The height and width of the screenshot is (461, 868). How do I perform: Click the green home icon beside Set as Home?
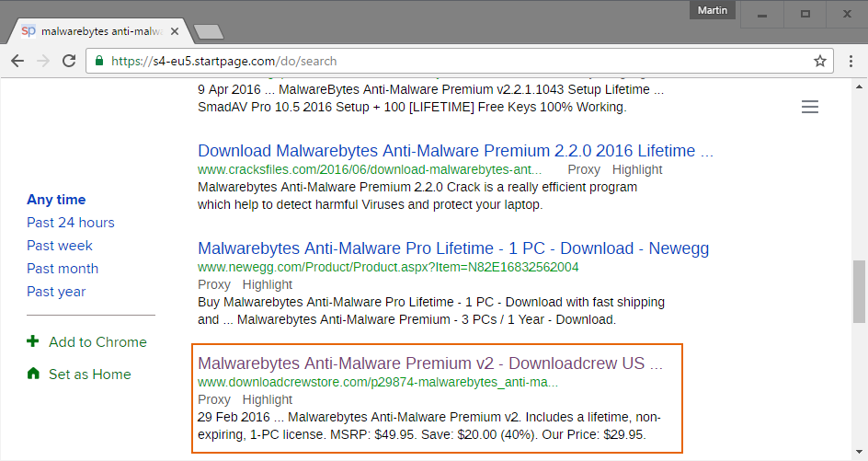pos(33,374)
